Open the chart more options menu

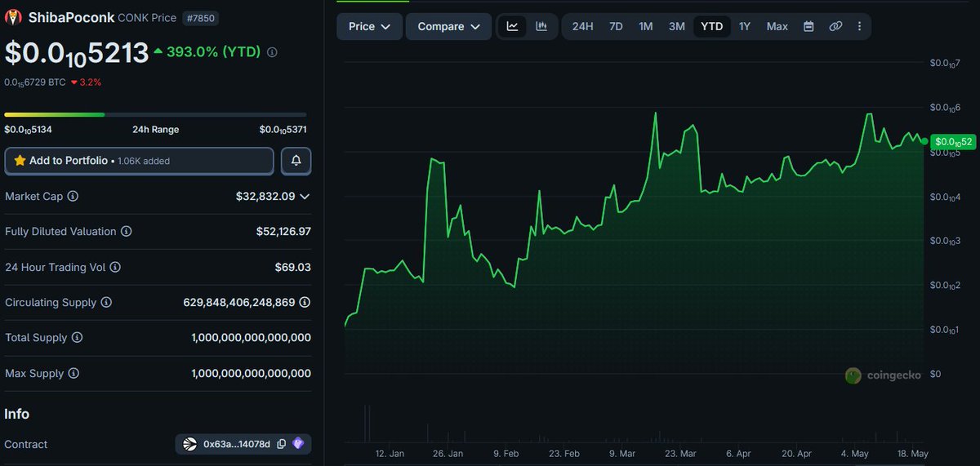859,26
